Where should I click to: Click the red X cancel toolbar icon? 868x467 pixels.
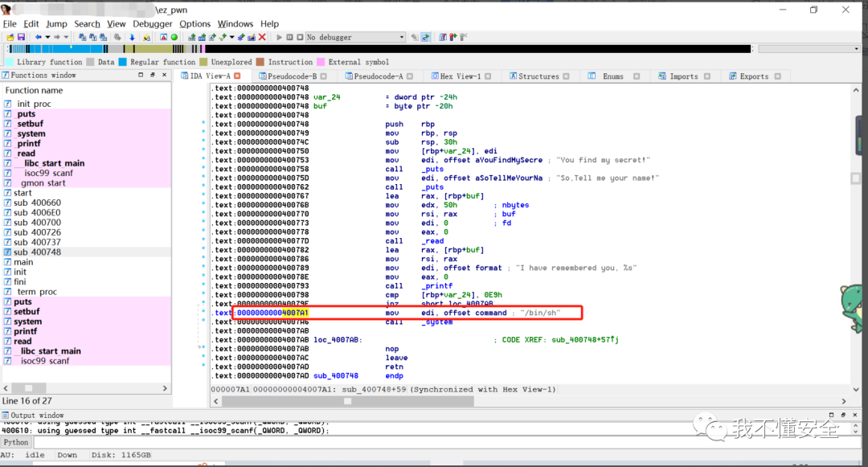point(262,37)
